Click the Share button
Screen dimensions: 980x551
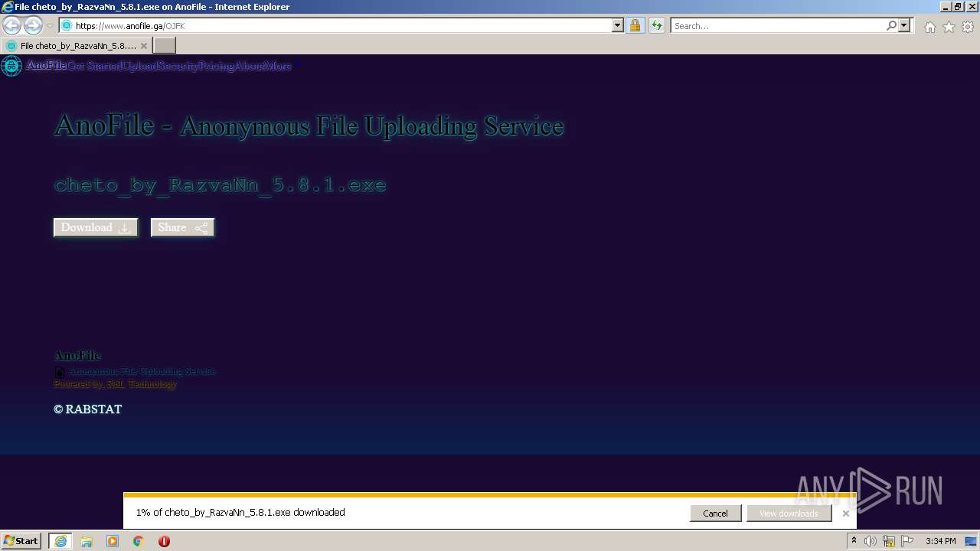pos(182,227)
